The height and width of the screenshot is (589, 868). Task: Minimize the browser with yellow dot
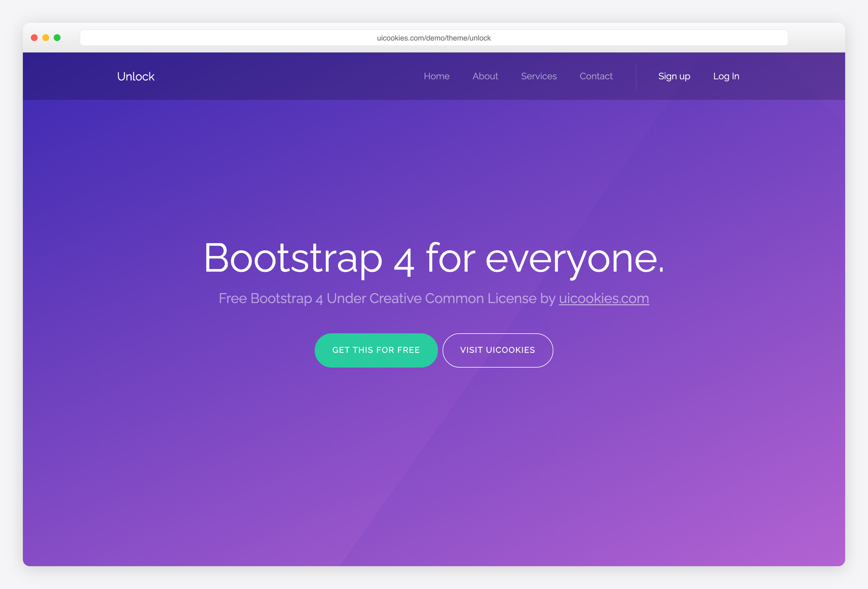46,38
